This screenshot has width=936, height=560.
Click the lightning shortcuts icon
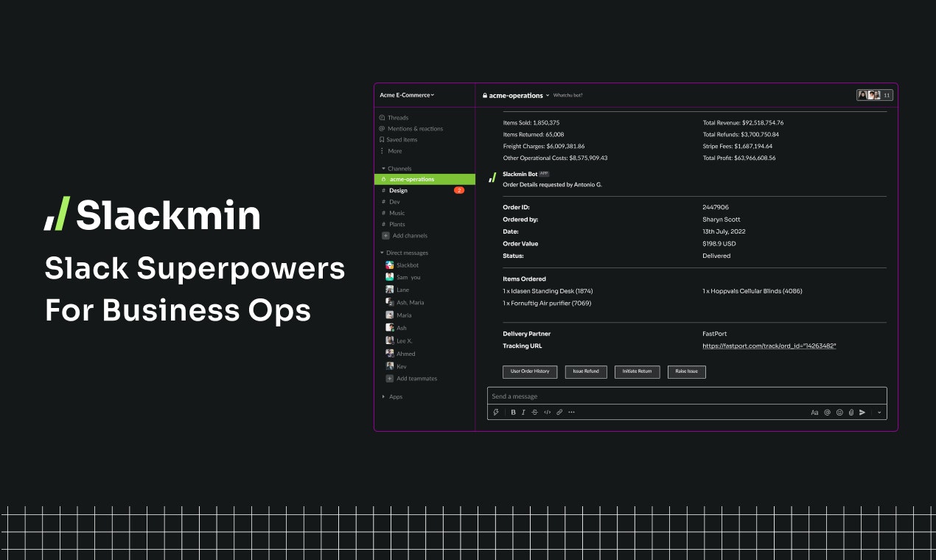click(496, 413)
